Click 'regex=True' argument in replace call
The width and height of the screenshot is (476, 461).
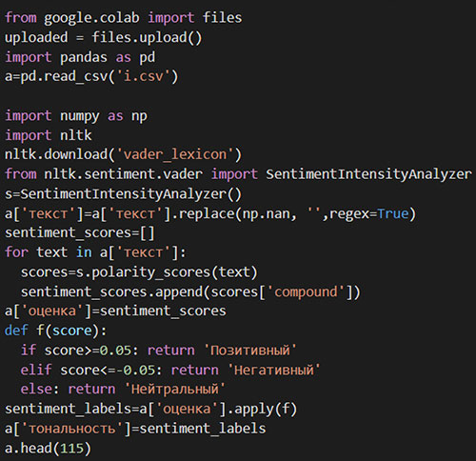[368, 213]
